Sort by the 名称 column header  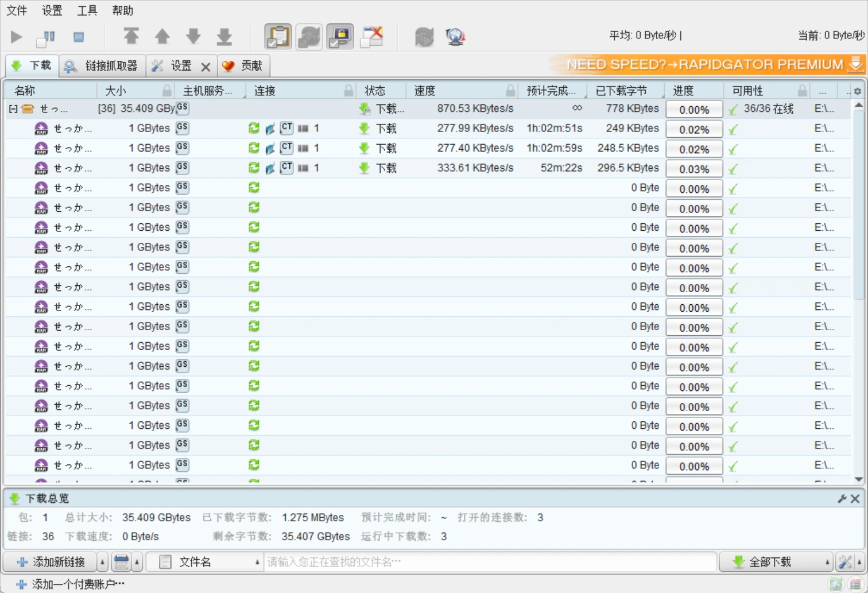[x=51, y=91]
